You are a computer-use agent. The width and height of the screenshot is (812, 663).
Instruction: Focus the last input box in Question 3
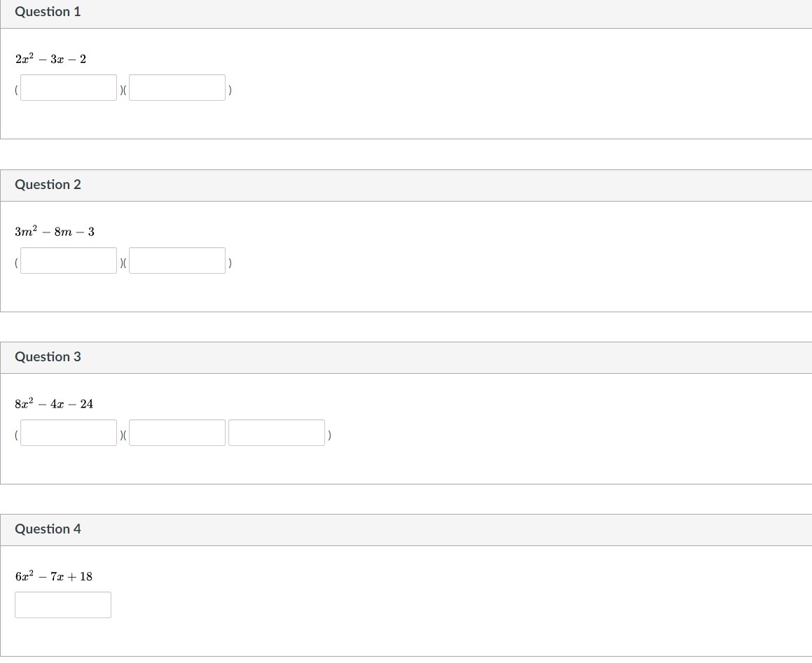[277, 433]
